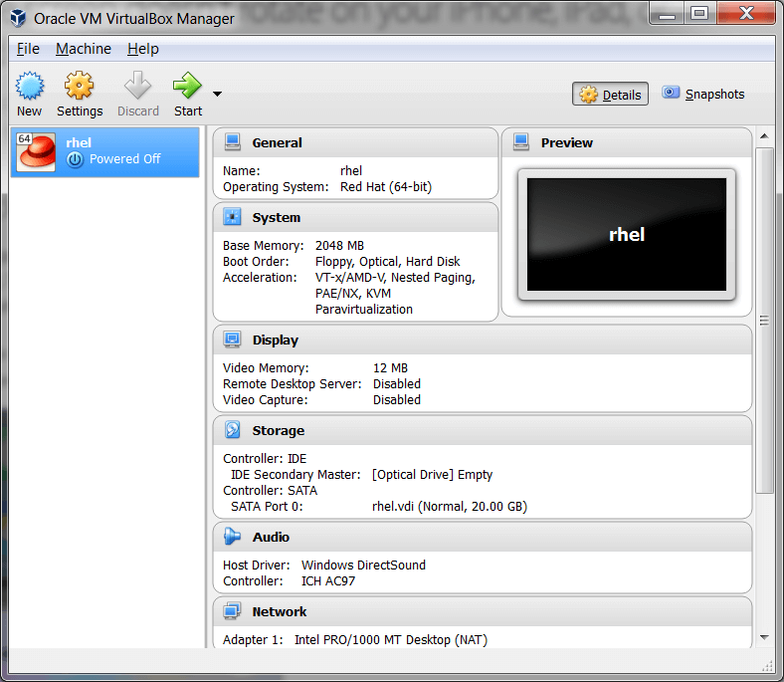The width and height of the screenshot is (784, 682).
Task: Click the Red Hat OS icon of rhel
Action: click(36, 152)
